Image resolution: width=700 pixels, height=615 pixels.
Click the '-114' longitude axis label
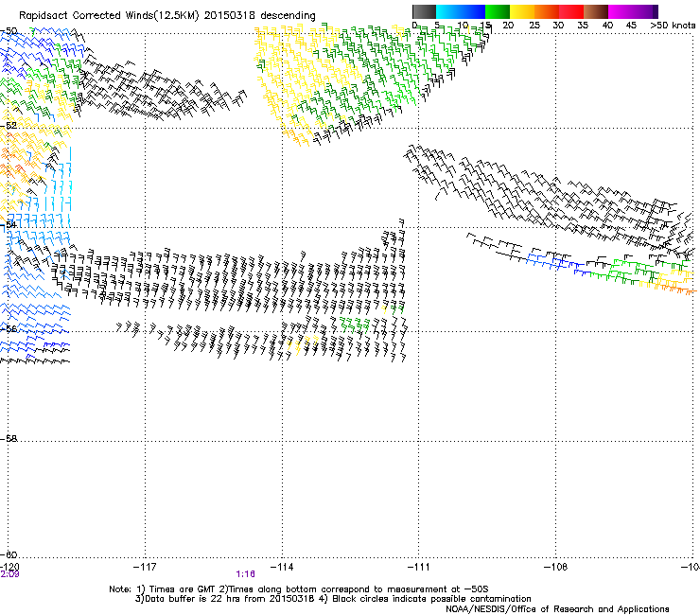(x=282, y=567)
